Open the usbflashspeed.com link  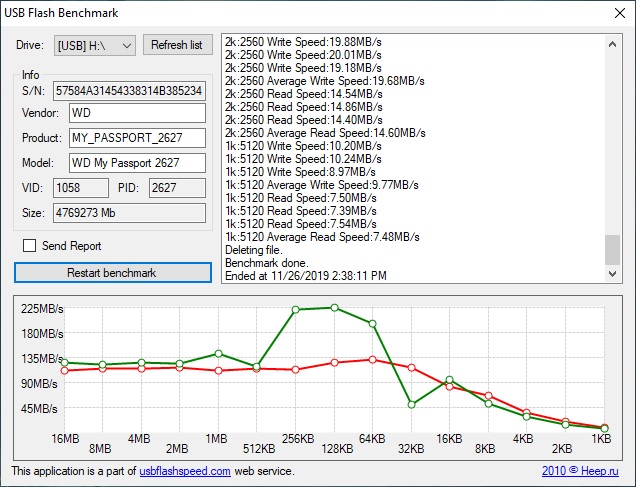tap(185, 471)
